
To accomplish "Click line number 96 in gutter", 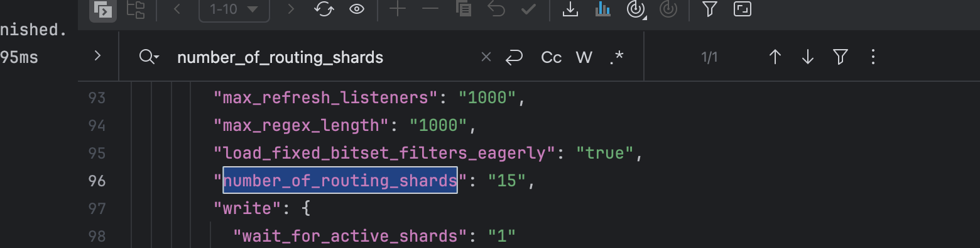I will pyautogui.click(x=97, y=181).
